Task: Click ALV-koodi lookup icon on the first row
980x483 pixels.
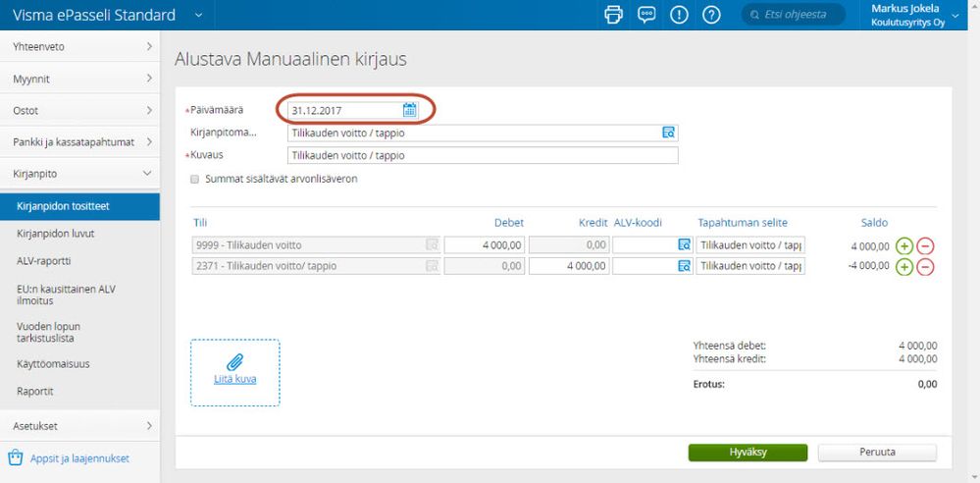Action: 684,245
